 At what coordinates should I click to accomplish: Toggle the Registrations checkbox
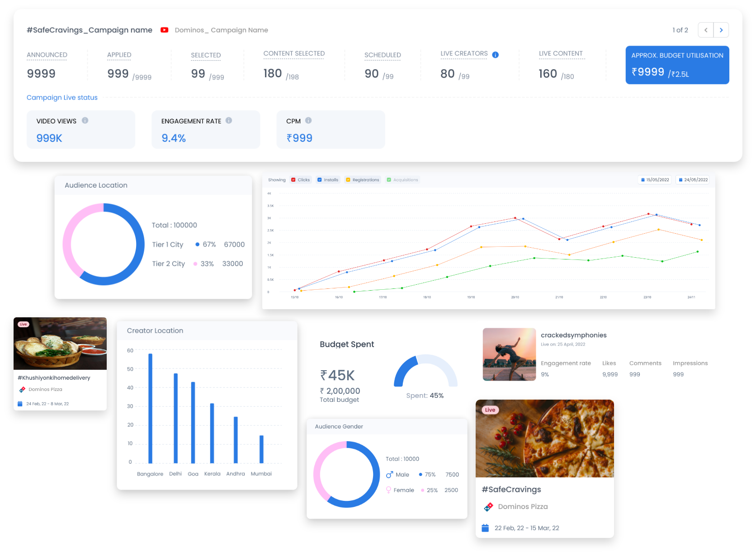point(348,180)
